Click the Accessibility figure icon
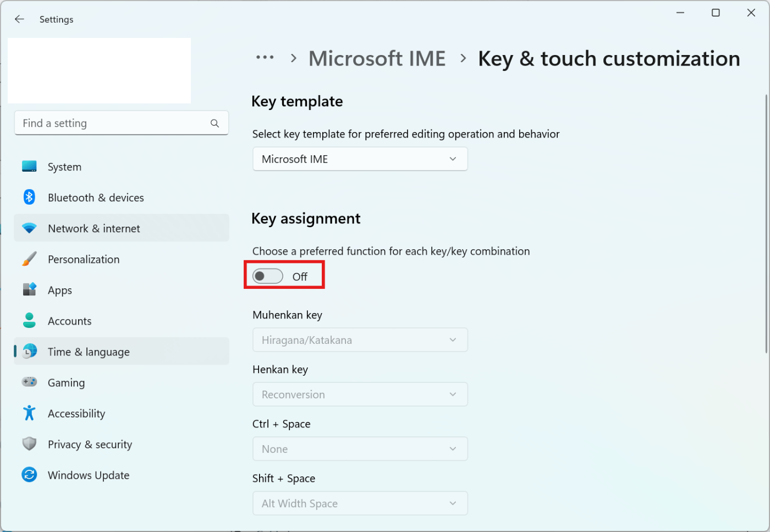Image resolution: width=770 pixels, height=532 pixels. coord(29,413)
